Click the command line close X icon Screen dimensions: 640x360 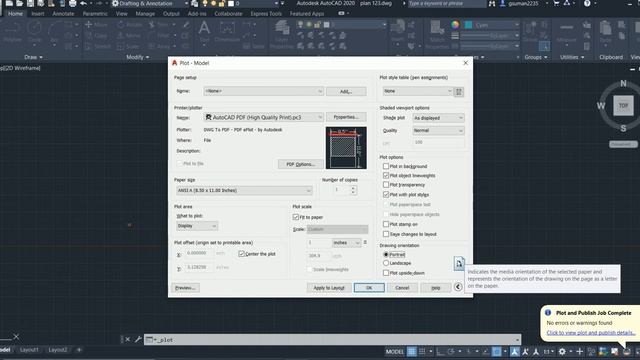[128, 339]
